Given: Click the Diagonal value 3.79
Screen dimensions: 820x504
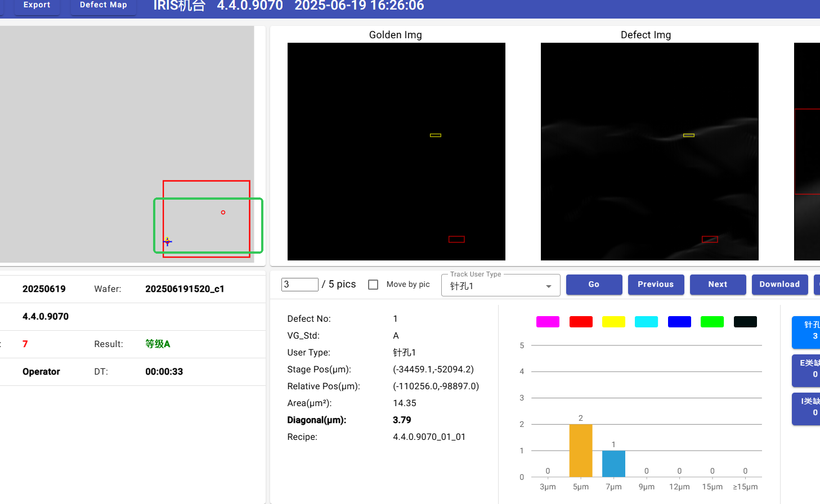Looking at the screenshot, I should [402, 420].
